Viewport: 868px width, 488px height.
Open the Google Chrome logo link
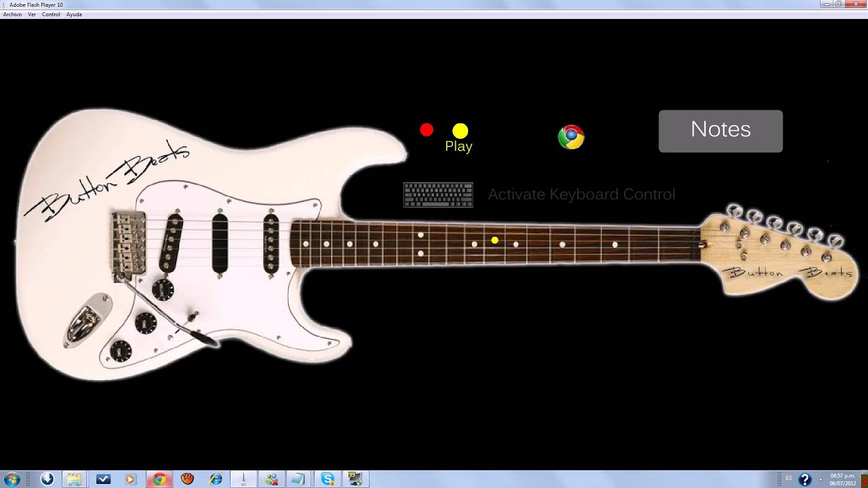tap(571, 137)
